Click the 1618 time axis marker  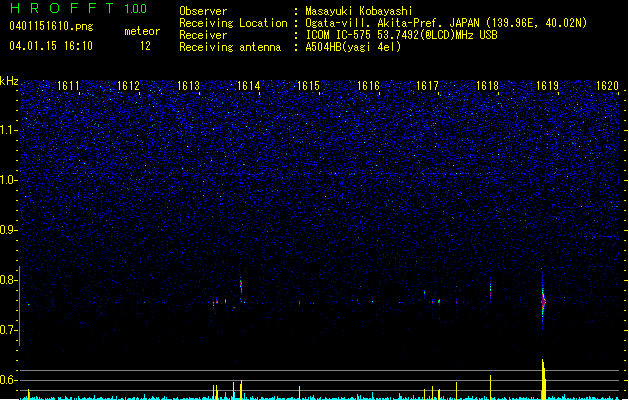pos(487,86)
